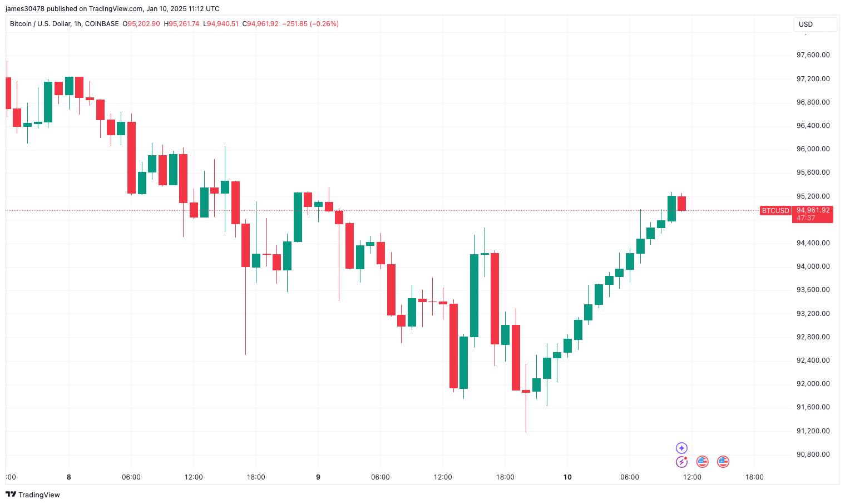Image resolution: width=845 pixels, height=504 pixels.
Task: Open the AI sparkle icon above the timeline
Action: click(681, 447)
